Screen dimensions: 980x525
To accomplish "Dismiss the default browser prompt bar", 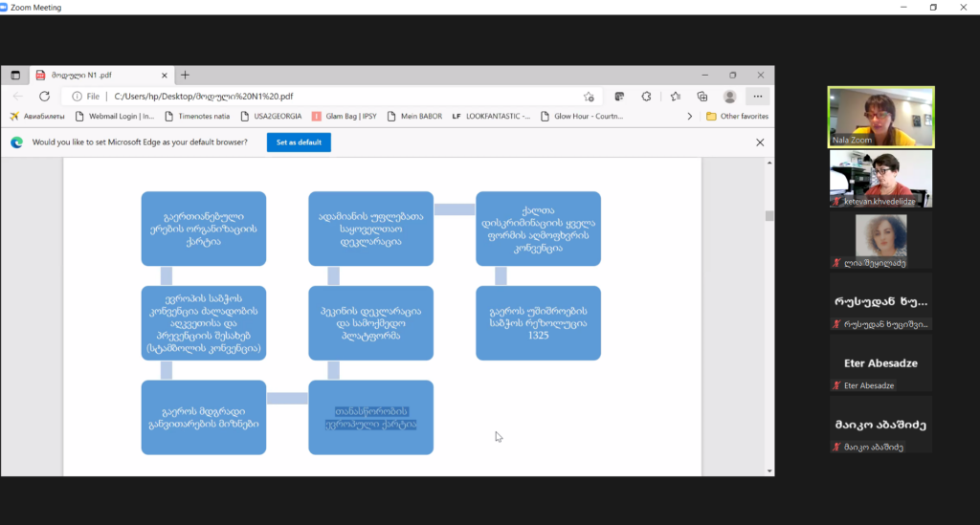I will [760, 142].
